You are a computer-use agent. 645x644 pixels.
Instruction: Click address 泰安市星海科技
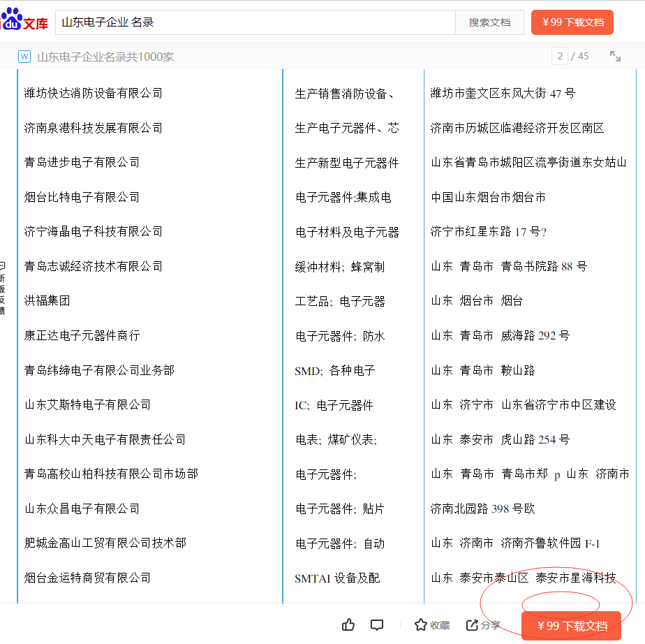pyautogui.click(x=576, y=578)
